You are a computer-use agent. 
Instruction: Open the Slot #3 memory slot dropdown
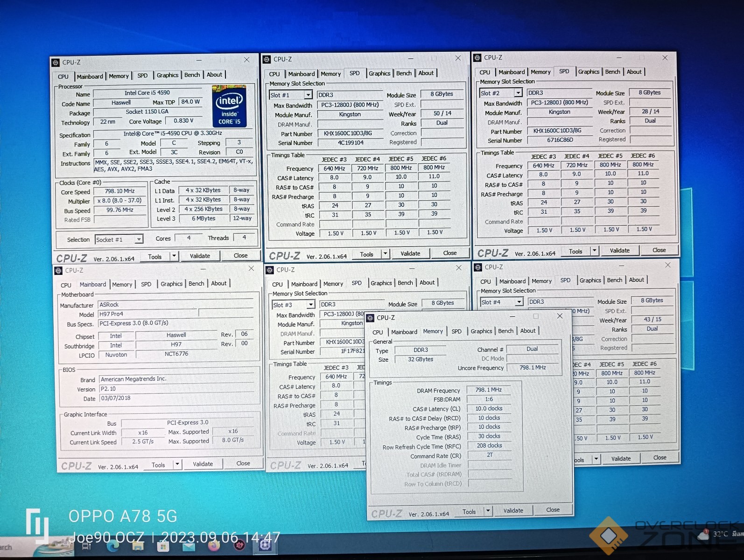(311, 305)
